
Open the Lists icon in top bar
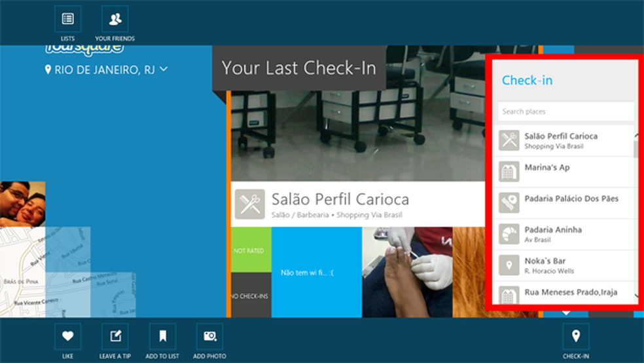[68, 19]
